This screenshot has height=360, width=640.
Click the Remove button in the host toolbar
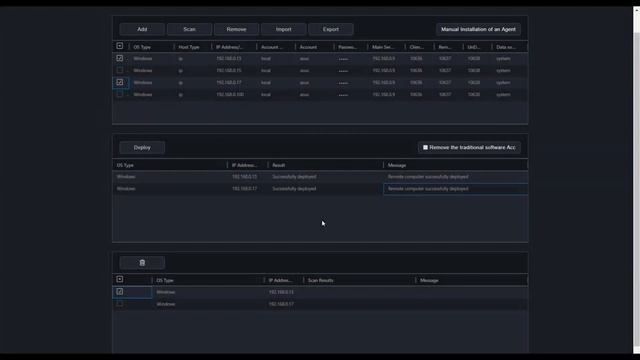pos(236,29)
